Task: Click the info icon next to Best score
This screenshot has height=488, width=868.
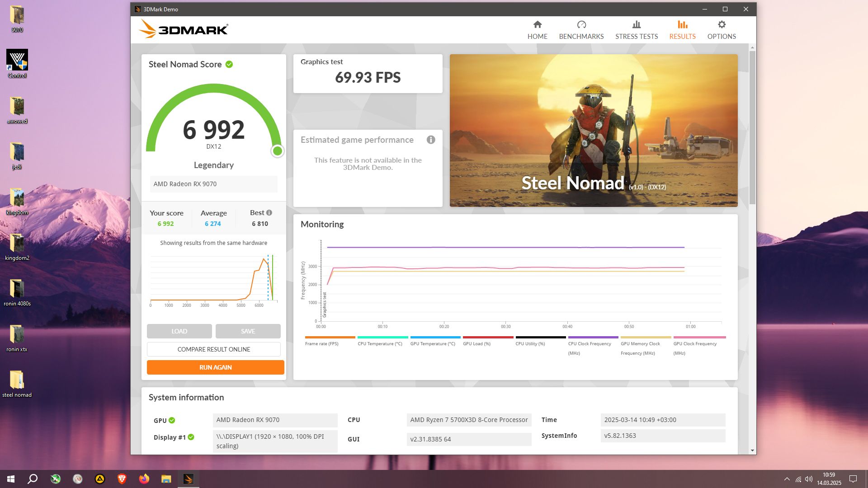Action: coord(269,212)
